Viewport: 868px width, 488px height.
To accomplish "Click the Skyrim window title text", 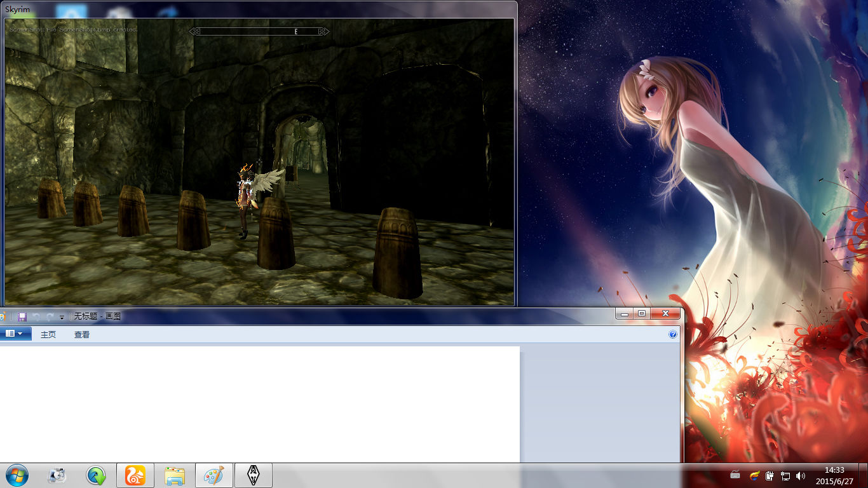I will (18, 10).
